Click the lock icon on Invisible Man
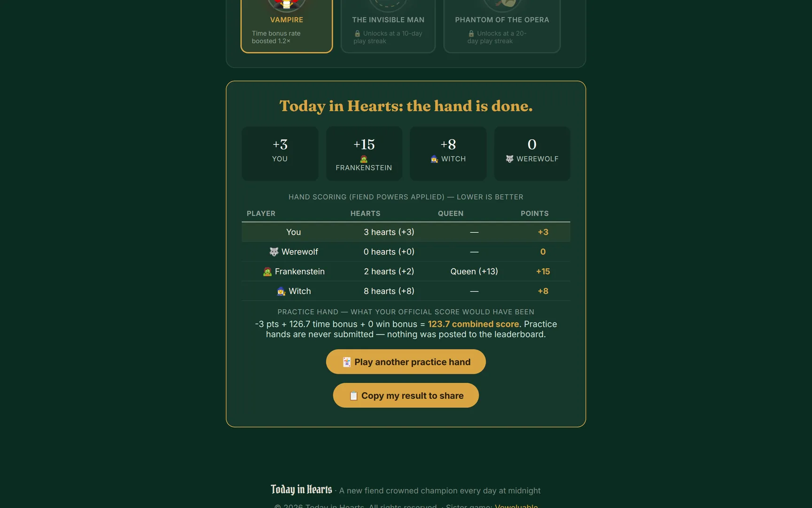This screenshot has width=812, height=508. pos(357,33)
